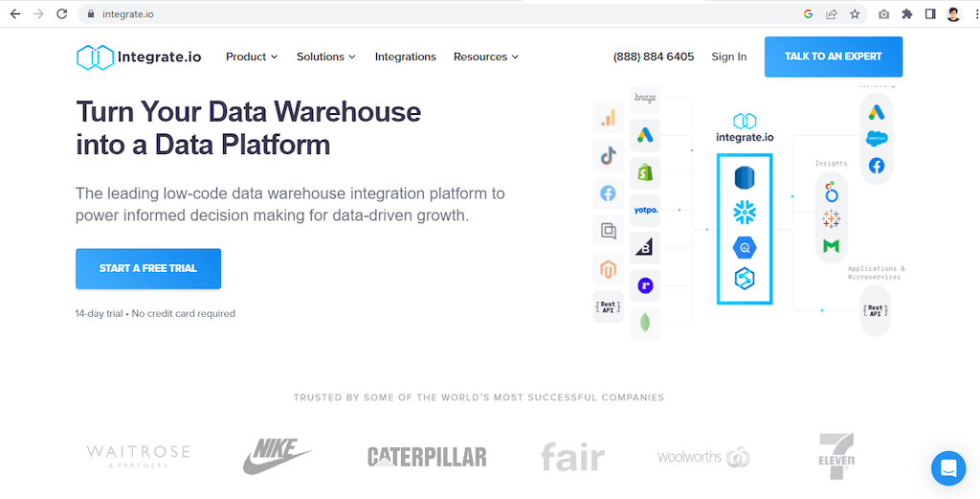
Task: Click the heading 'Turn Your Data Warehouse'
Action: click(249, 112)
